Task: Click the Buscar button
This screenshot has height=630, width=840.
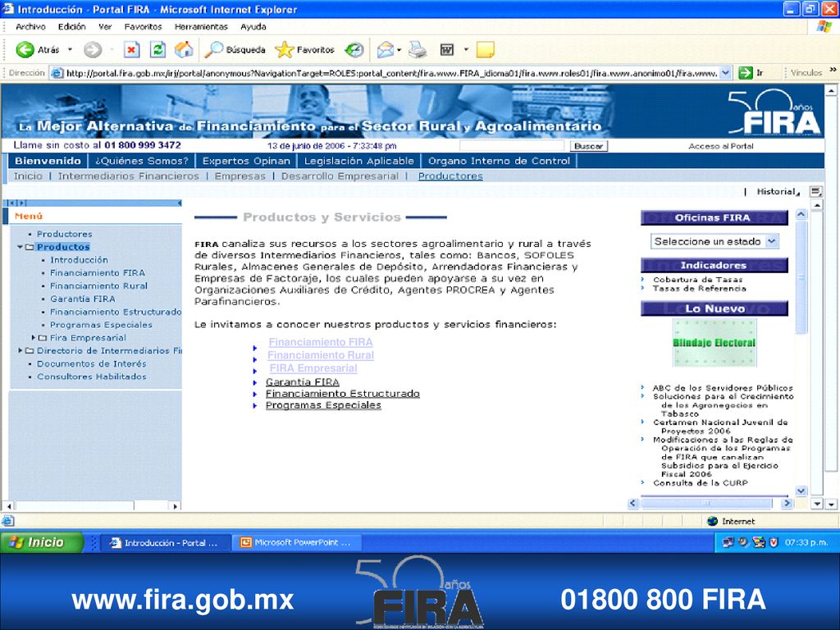Action: tap(588, 146)
